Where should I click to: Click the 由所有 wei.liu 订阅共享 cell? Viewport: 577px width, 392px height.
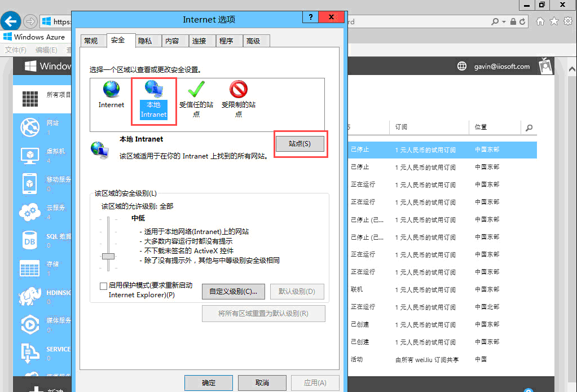[427, 360]
